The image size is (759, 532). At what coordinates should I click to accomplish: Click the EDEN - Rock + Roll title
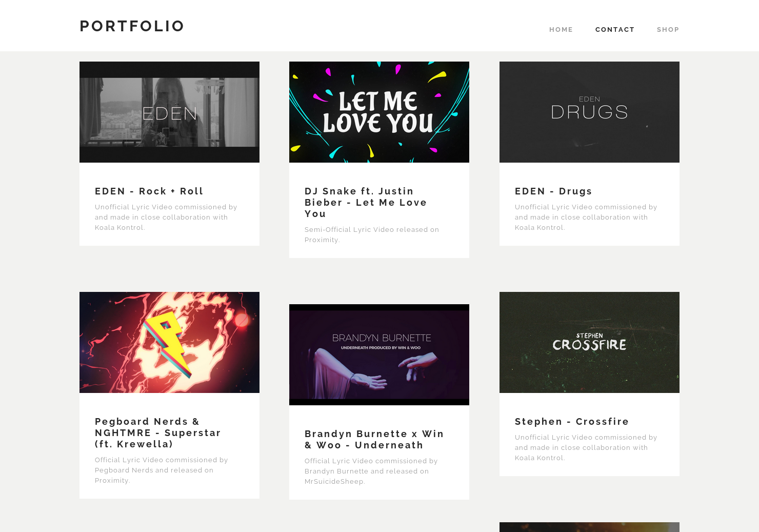[149, 191]
